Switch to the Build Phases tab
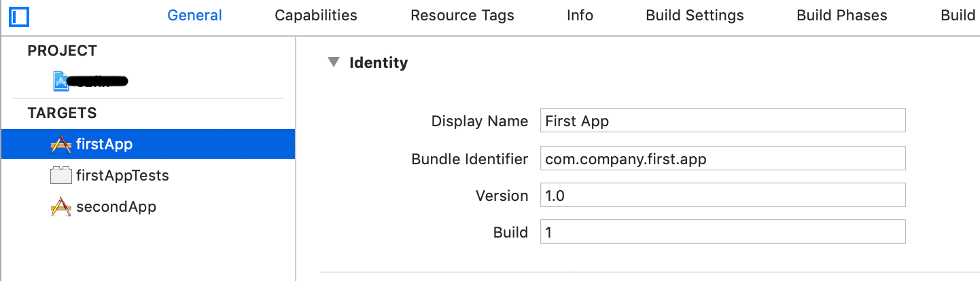 click(842, 15)
